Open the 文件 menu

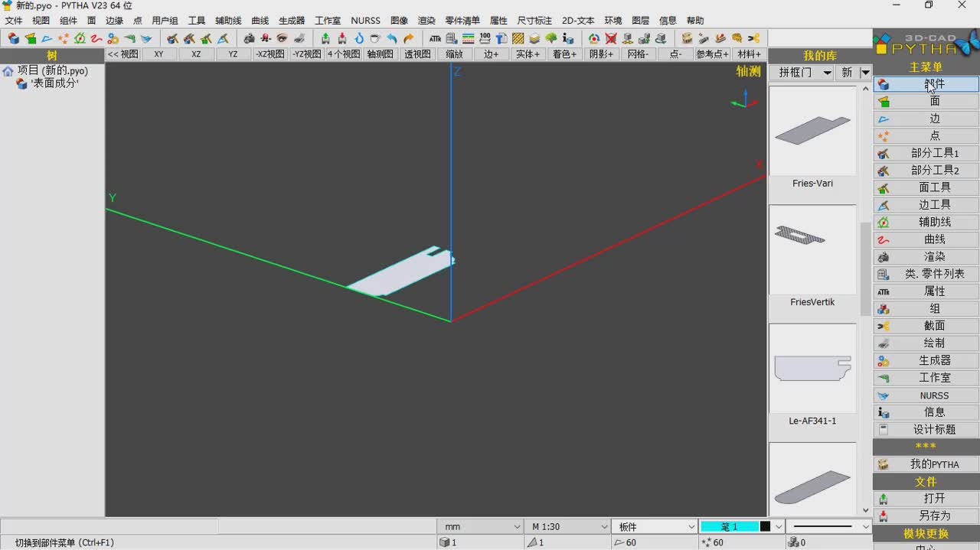(14, 21)
